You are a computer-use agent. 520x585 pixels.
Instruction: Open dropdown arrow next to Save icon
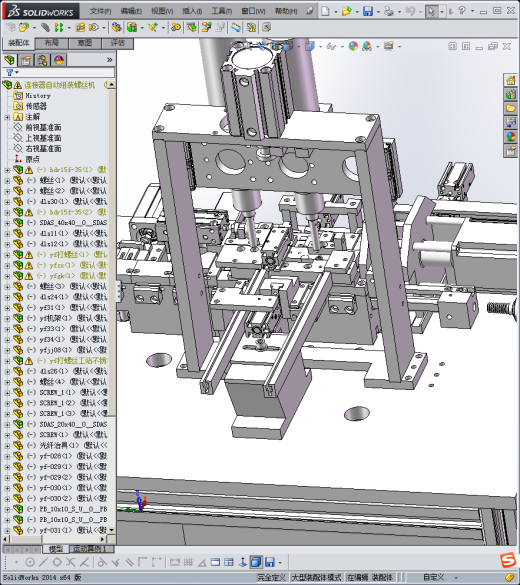click(378, 12)
